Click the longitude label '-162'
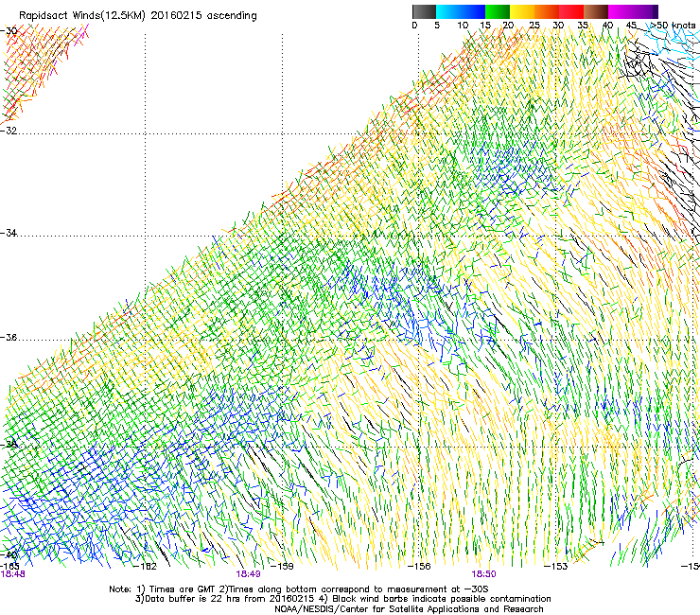700x615 pixels. coord(146,567)
